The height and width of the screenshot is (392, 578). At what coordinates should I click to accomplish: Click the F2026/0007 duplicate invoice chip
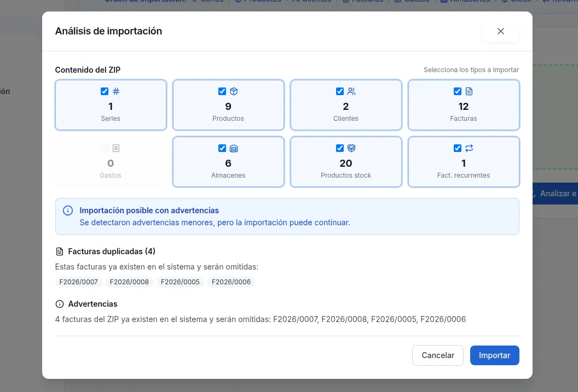click(78, 282)
